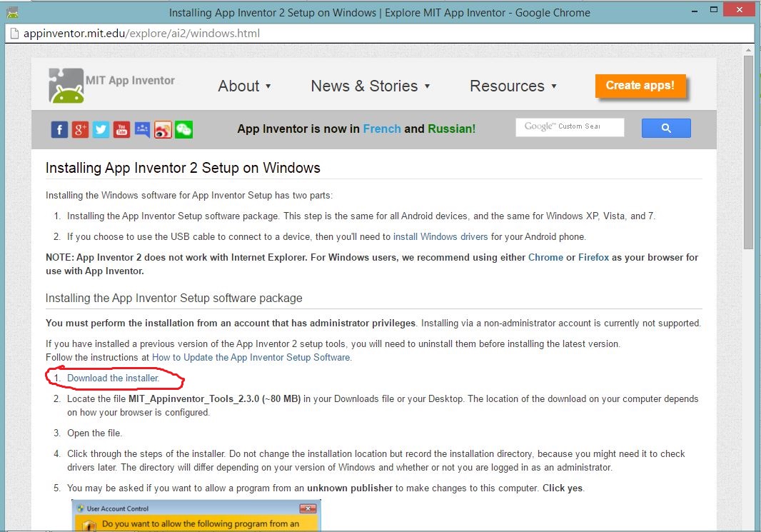Open the Weibo social icon
Viewport: 761px width, 532px height.
point(163,129)
